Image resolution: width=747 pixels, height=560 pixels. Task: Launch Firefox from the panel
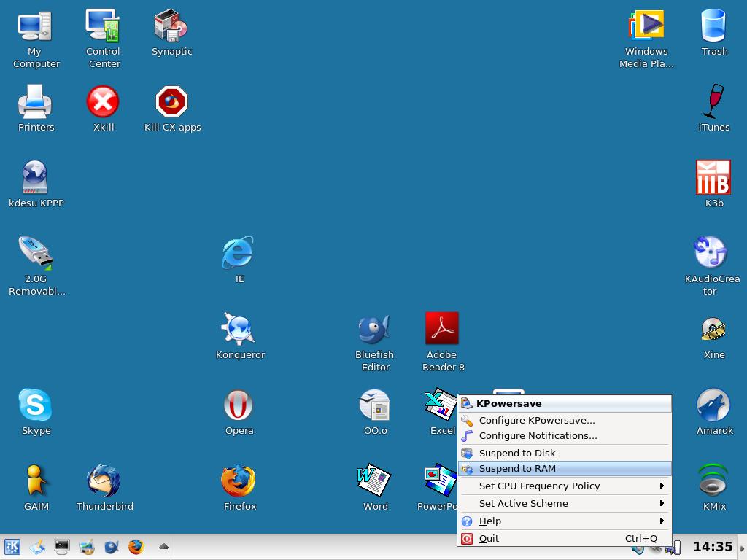(x=136, y=547)
